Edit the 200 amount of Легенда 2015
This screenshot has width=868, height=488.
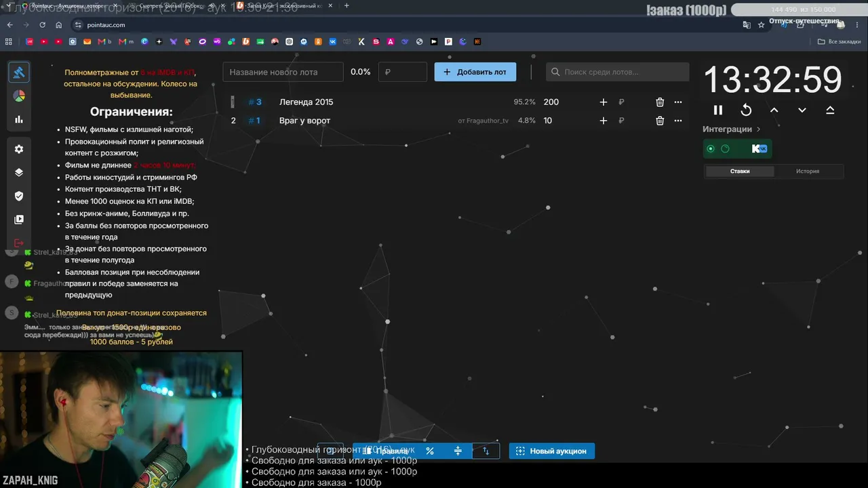pos(551,102)
